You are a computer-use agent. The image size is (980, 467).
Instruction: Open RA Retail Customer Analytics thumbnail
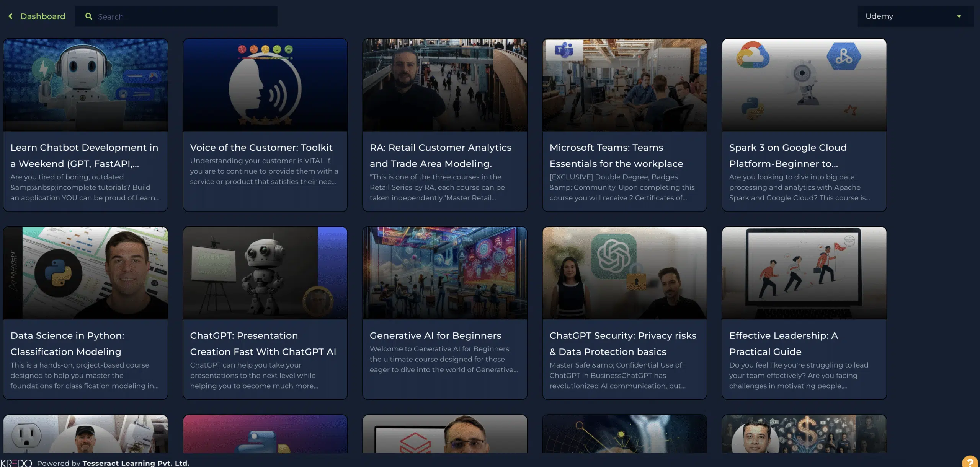(445, 85)
